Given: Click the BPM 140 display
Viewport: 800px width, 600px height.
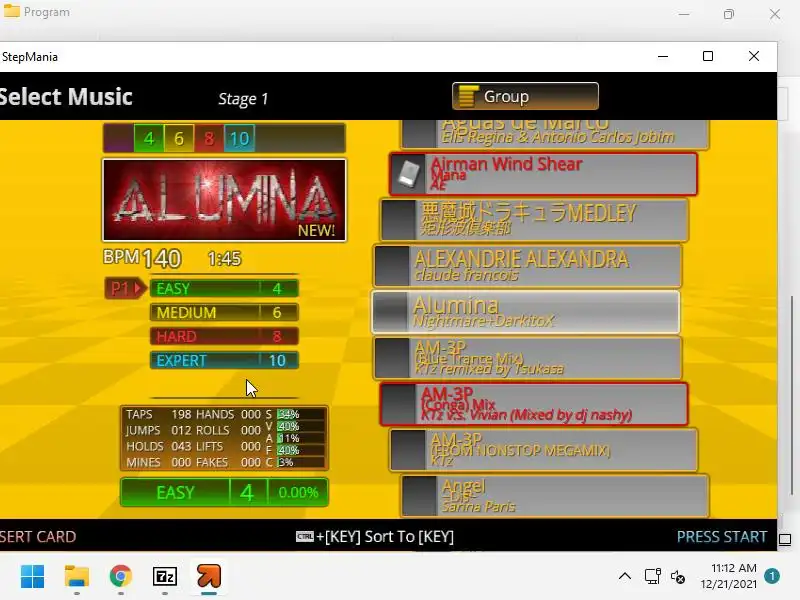Looking at the screenshot, I should pyautogui.click(x=142, y=258).
